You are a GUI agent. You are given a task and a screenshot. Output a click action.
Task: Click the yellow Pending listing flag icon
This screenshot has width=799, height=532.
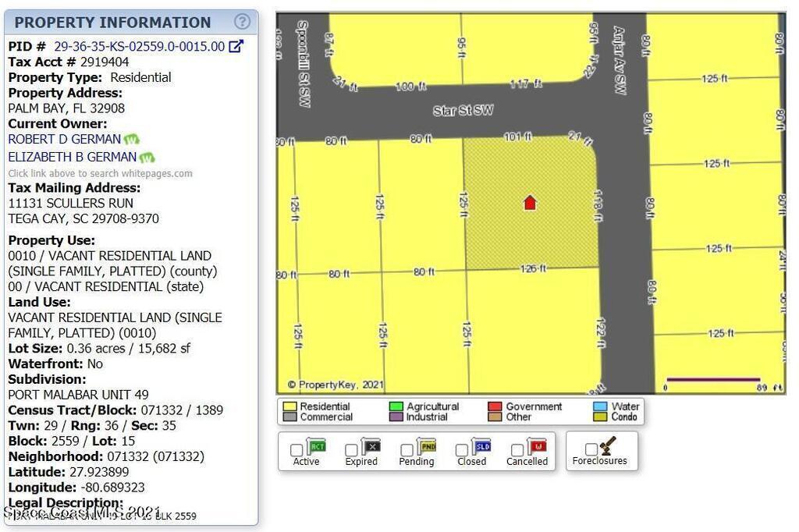pyautogui.click(x=427, y=447)
